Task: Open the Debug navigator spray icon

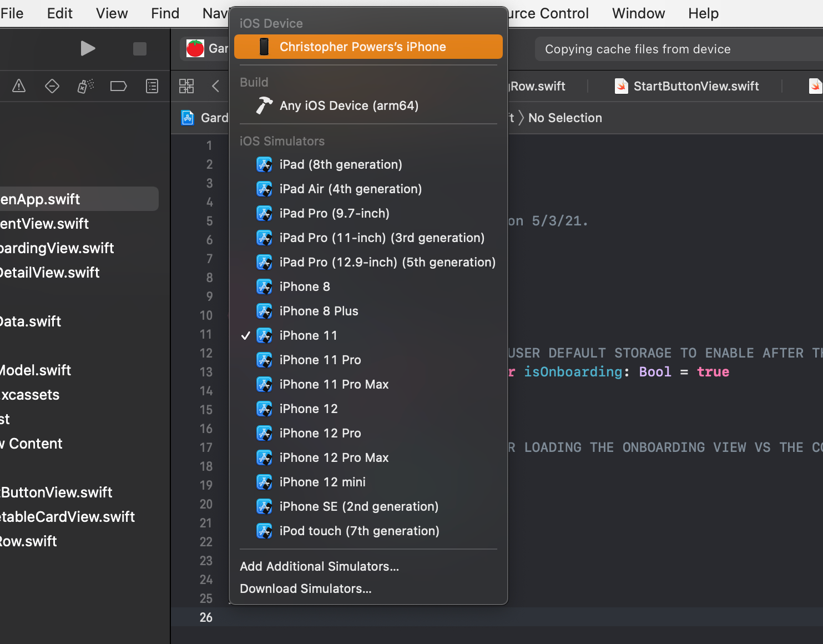Action: [x=85, y=86]
